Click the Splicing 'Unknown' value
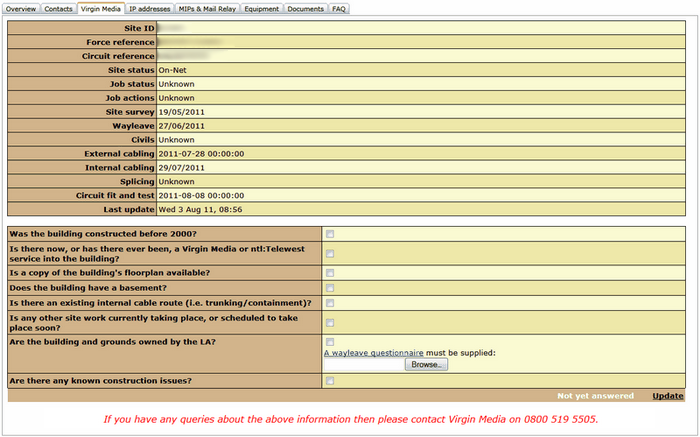The width and height of the screenshot is (700, 437). coord(176,182)
